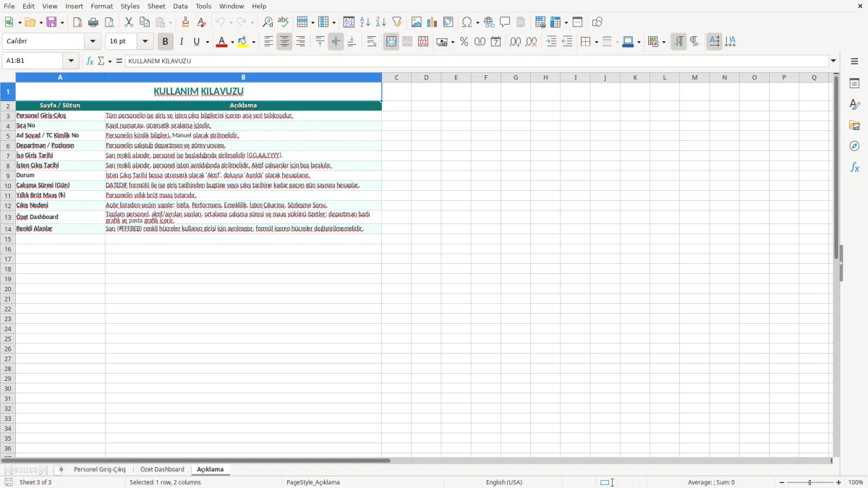Expand the formula bar
868x488 pixels.
point(833,61)
